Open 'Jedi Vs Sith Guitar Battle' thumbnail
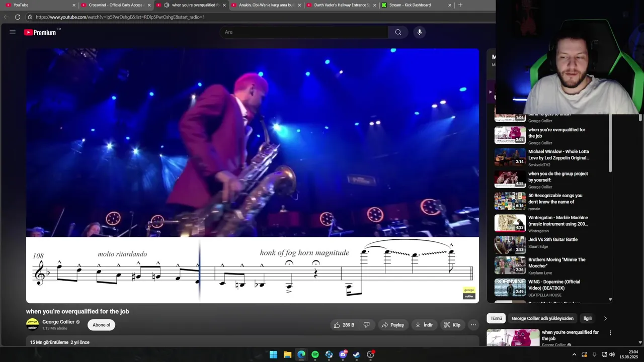Viewport: 644px width, 362px height. pos(510,245)
